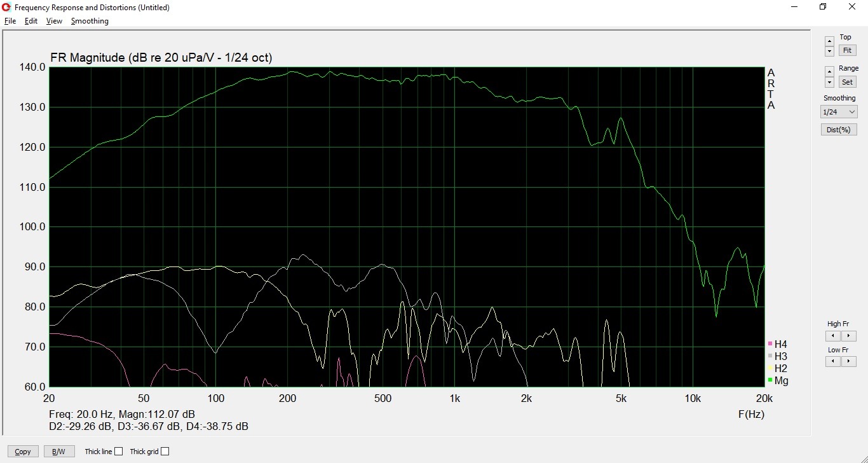Enable the Thick line checkbox
868x463 pixels.
tap(118, 452)
